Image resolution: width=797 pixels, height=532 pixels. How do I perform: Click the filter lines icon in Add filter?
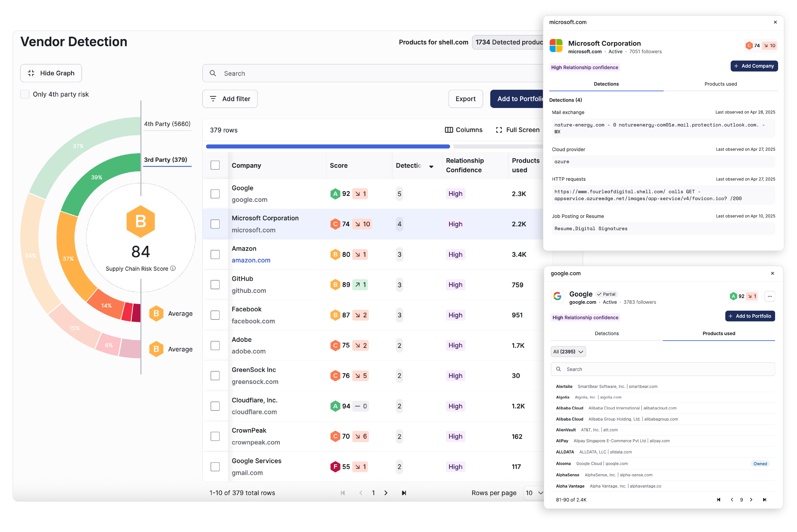213,99
